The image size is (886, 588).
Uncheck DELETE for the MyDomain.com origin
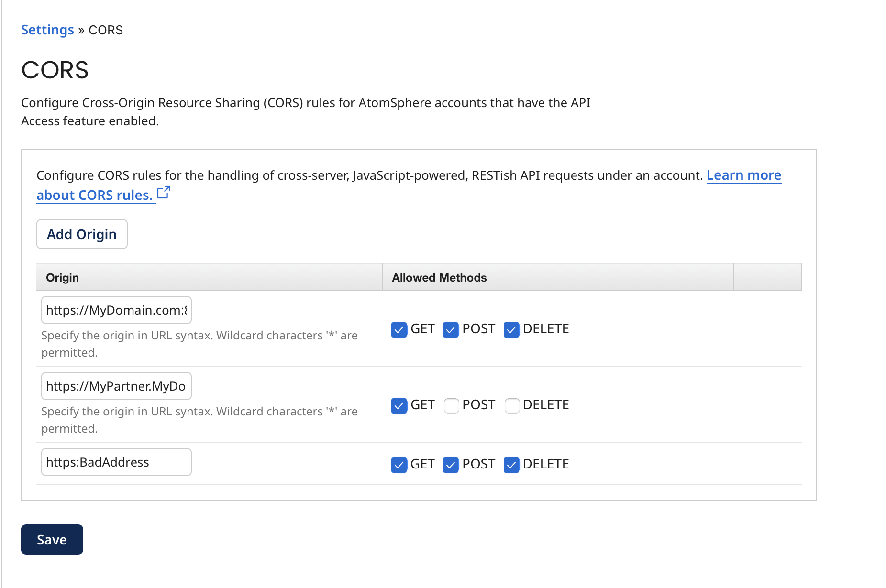(x=511, y=329)
